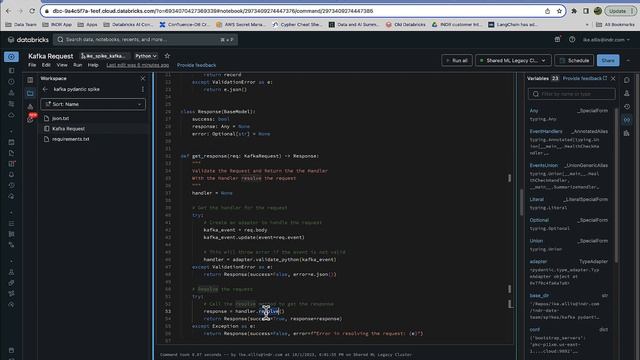Open the help question mark icon
This screenshot has height=360, width=640.
point(572,40)
